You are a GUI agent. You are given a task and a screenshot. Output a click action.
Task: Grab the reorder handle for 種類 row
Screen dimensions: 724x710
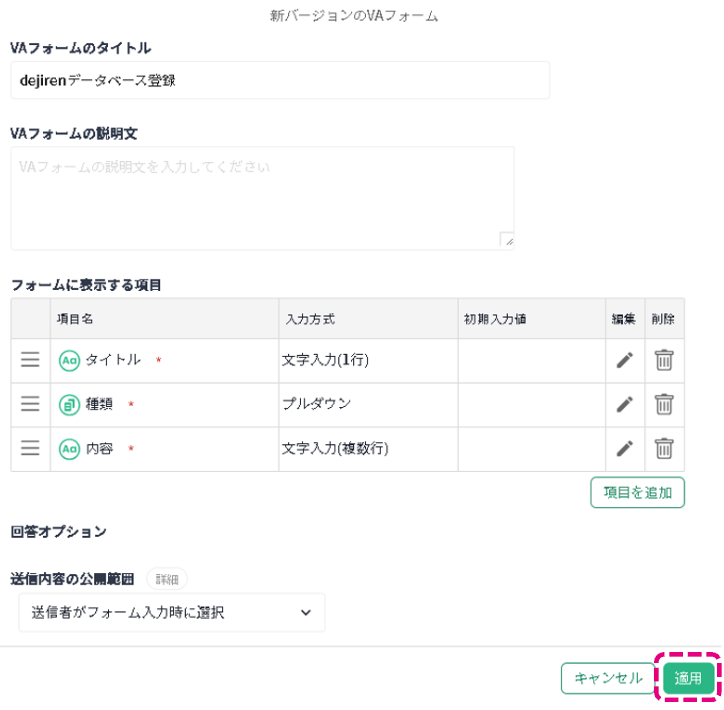click(x=30, y=404)
